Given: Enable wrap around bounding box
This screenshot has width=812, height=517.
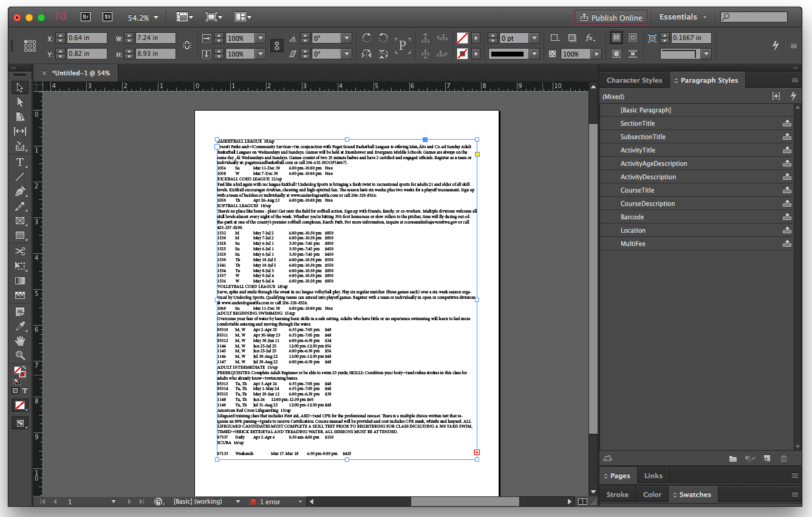Looking at the screenshot, I should (x=633, y=38).
